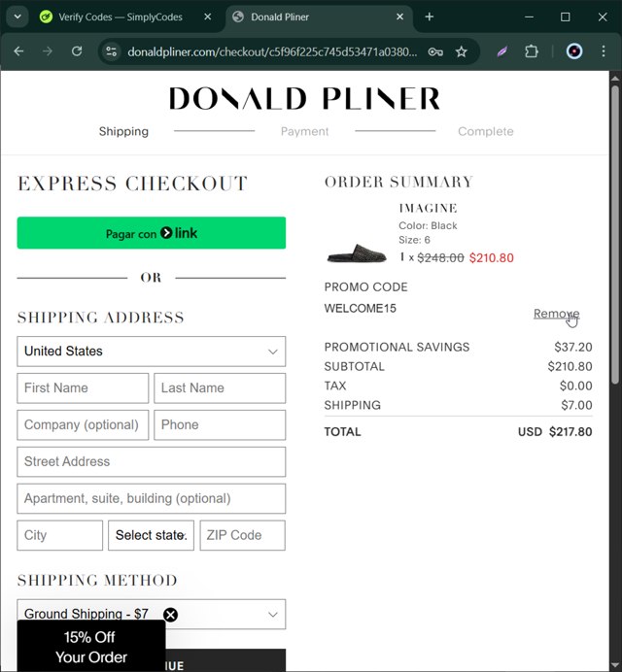Click the purple feather extension icon

tap(501, 51)
